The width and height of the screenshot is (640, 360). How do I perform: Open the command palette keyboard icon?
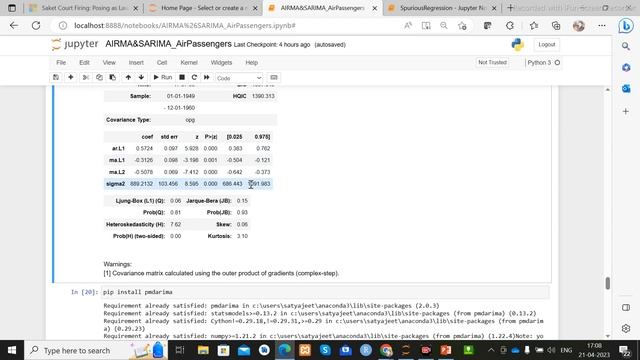[x=274, y=78]
